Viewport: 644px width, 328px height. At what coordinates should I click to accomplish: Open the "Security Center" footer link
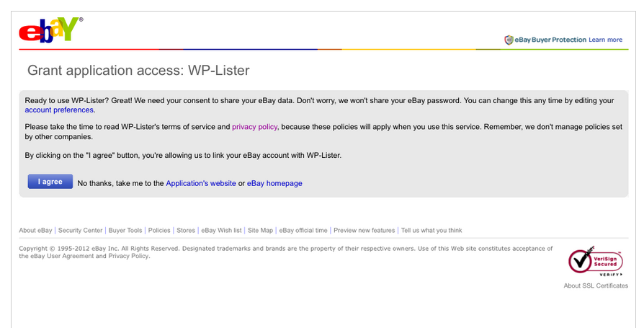(x=80, y=231)
